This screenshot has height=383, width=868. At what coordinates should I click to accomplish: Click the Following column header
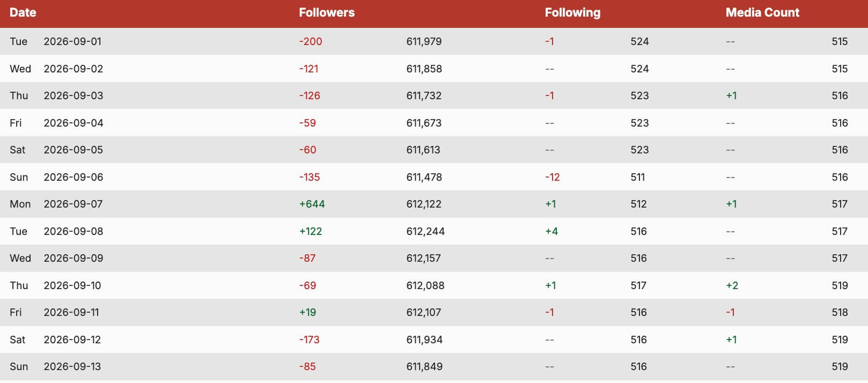[572, 13]
